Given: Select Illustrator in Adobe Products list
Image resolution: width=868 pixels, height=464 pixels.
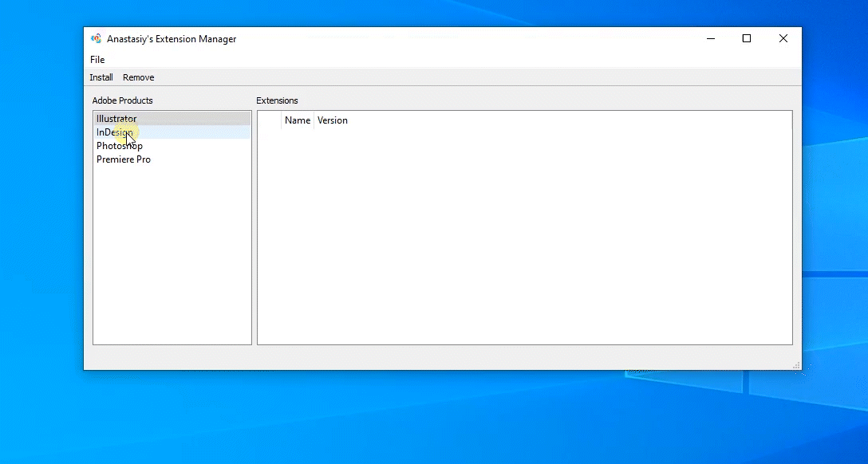Looking at the screenshot, I should [172, 118].
